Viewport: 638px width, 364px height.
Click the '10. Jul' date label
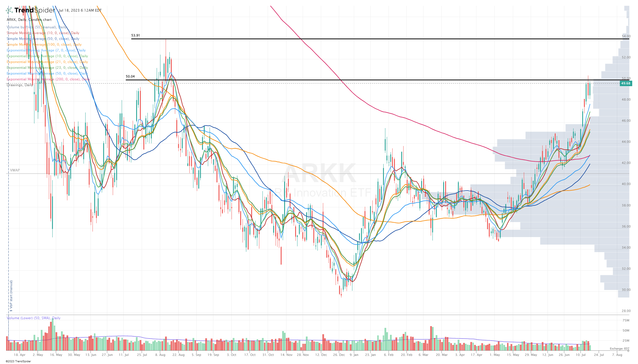tap(581, 355)
